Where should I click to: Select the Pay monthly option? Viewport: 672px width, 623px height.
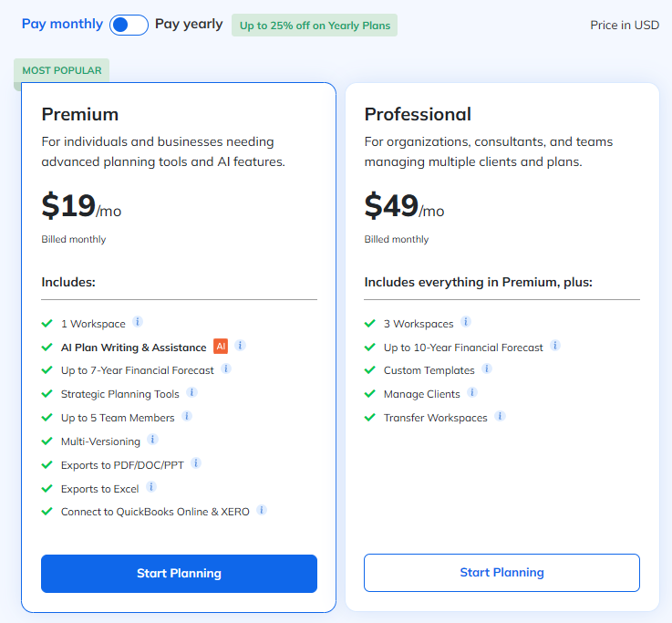coord(62,24)
